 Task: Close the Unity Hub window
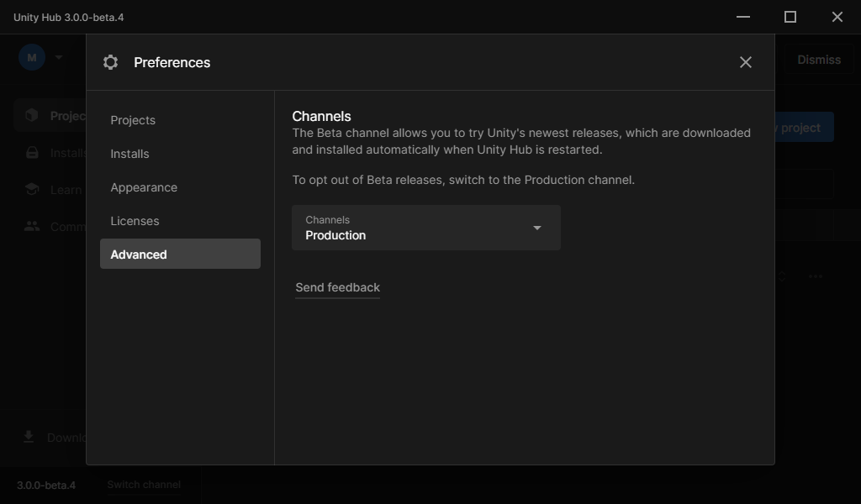point(837,17)
